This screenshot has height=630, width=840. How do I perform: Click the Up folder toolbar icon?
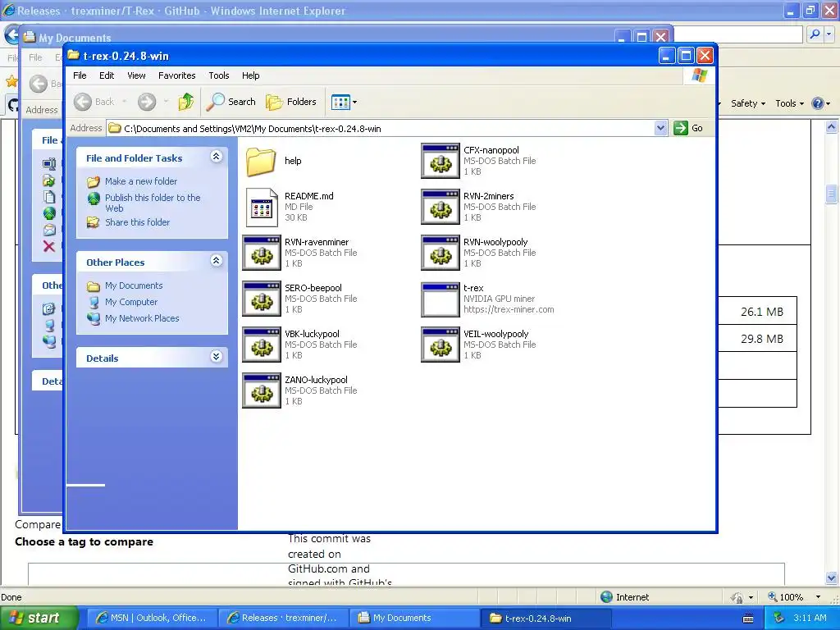pyautogui.click(x=186, y=101)
